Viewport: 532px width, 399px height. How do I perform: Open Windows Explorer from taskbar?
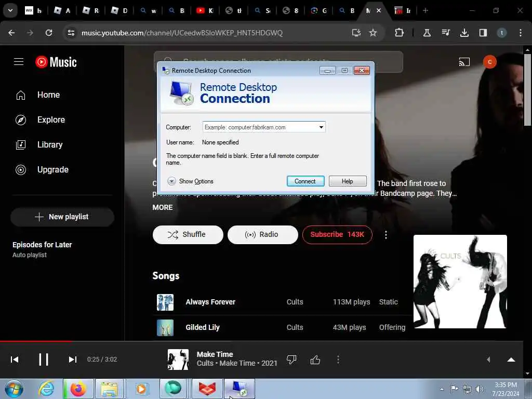(109, 389)
